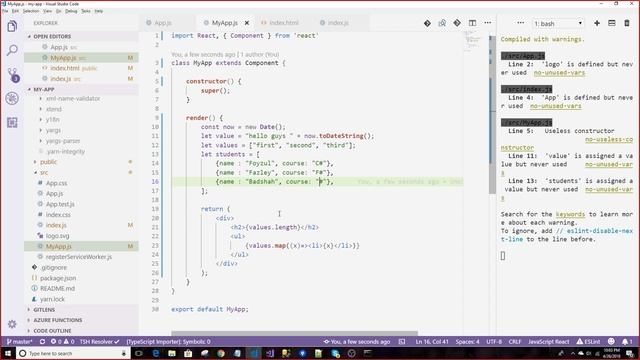Open README.md in the file tree
The image size is (640, 360).
[x=57, y=289]
